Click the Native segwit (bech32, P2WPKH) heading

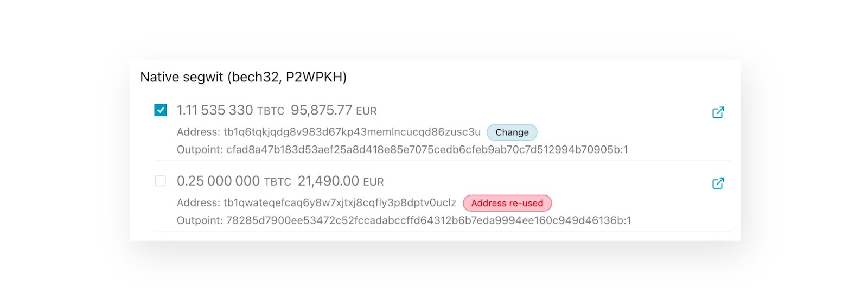tap(243, 77)
